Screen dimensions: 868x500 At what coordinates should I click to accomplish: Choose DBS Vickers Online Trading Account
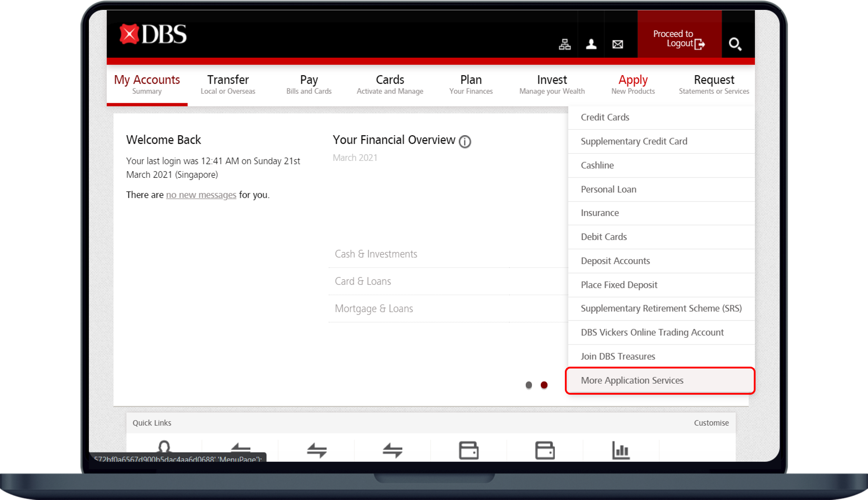(x=661, y=332)
